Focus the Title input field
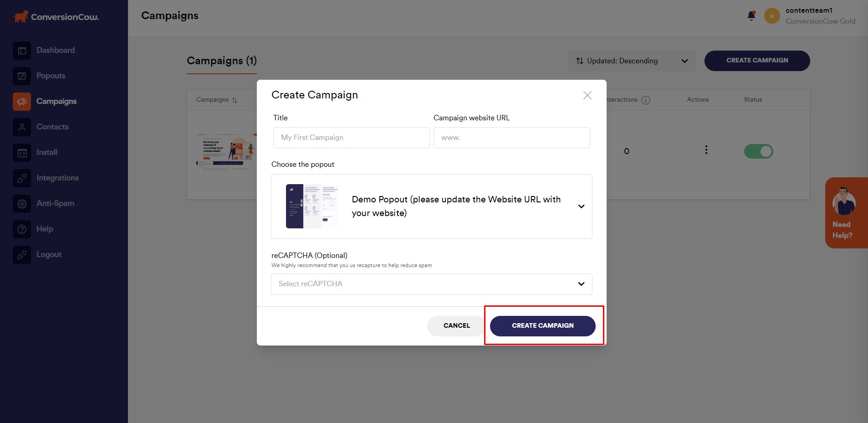This screenshot has width=868, height=423. pyautogui.click(x=351, y=138)
